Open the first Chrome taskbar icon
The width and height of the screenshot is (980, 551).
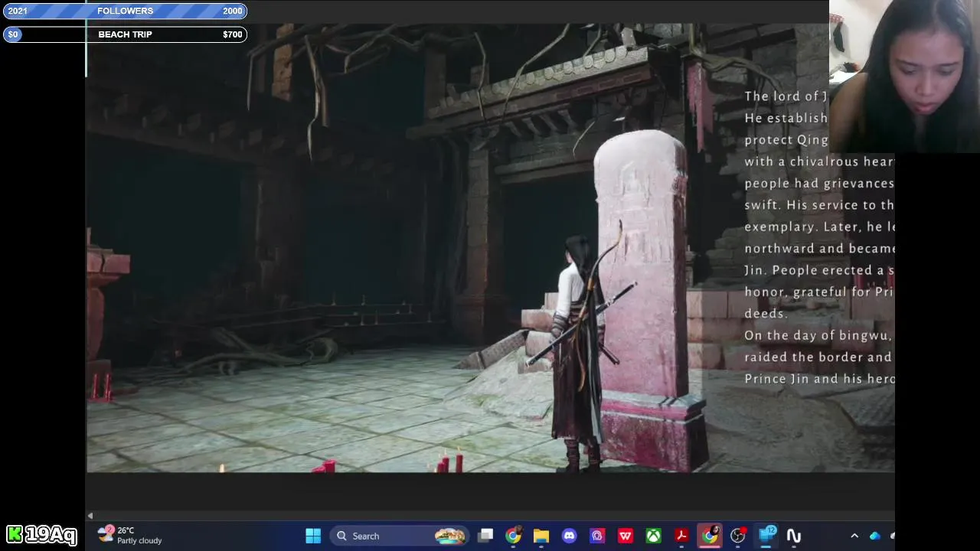pos(514,536)
